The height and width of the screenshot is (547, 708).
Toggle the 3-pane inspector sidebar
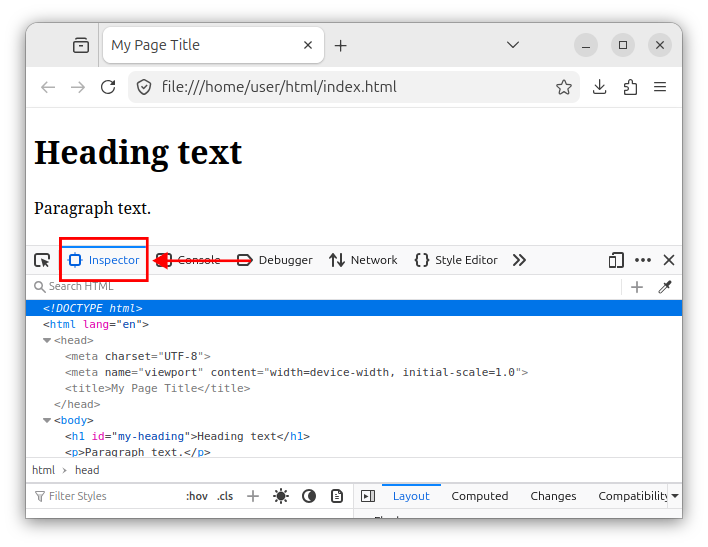pyautogui.click(x=368, y=496)
